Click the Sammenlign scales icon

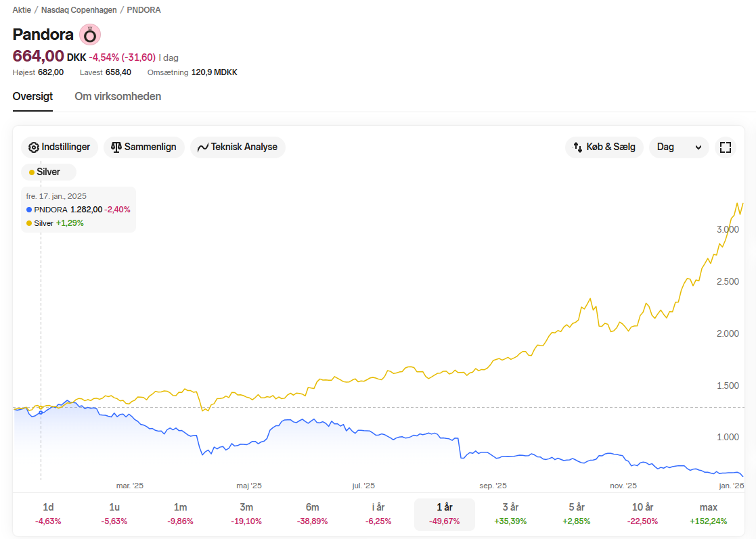[x=116, y=147]
